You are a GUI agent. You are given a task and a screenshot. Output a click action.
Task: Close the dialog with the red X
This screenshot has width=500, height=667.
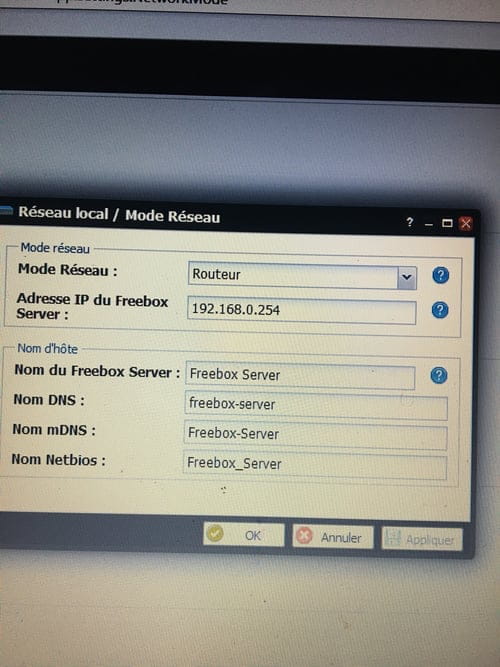pos(466,223)
